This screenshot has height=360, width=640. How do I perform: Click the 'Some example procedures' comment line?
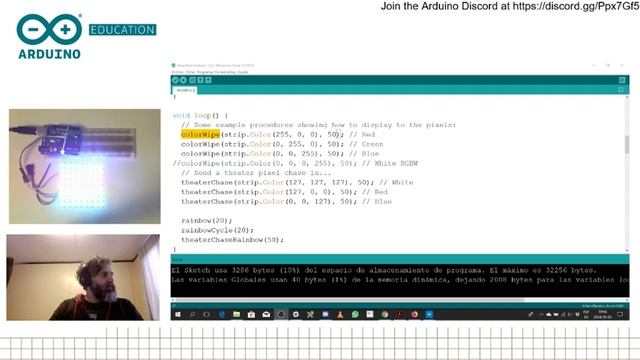coord(318,125)
